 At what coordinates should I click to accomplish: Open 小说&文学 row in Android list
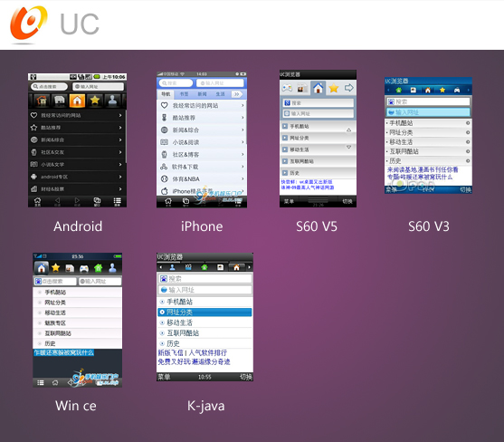coord(77,164)
